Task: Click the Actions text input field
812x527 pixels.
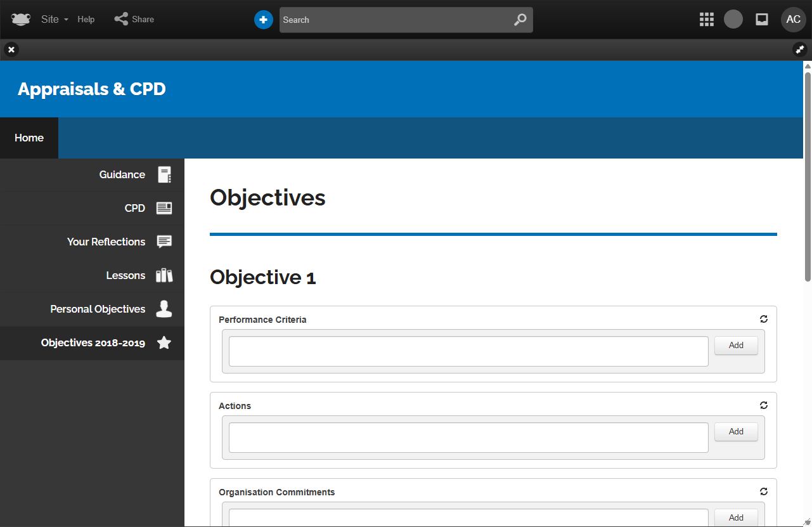Action: click(x=468, y=438)
